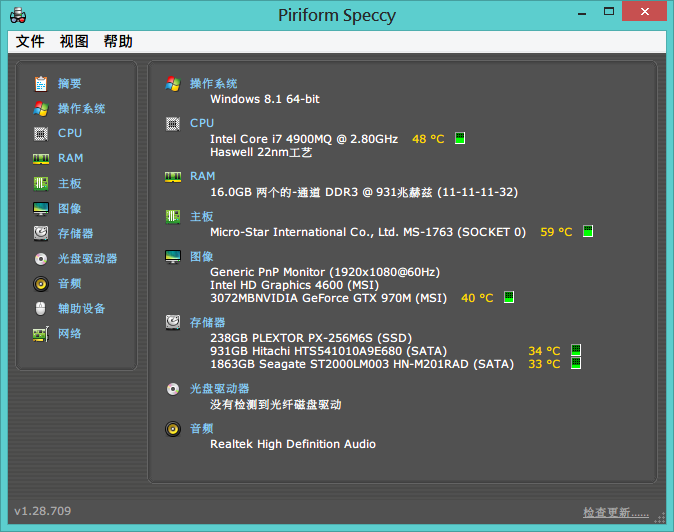Click the 238GB PLEXTOR PX-256M6S line
The width and height of the screenshot is (674, 532).
(311, 338)
